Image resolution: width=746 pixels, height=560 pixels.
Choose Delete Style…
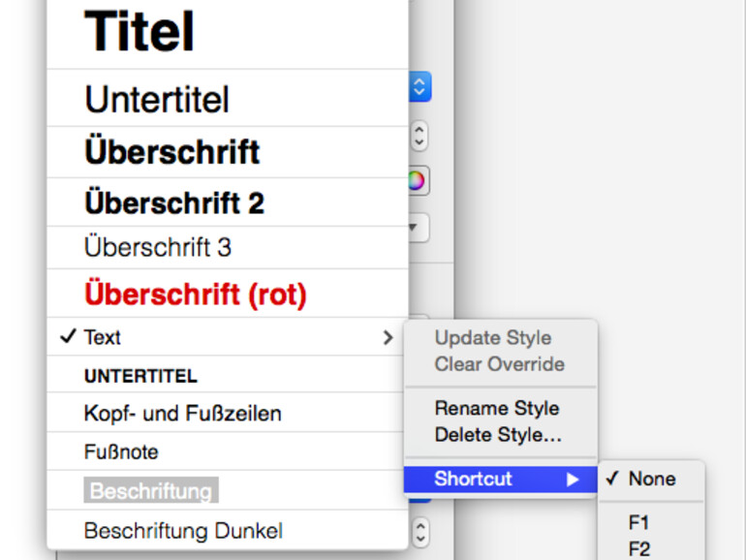click(x=498, y=435)
